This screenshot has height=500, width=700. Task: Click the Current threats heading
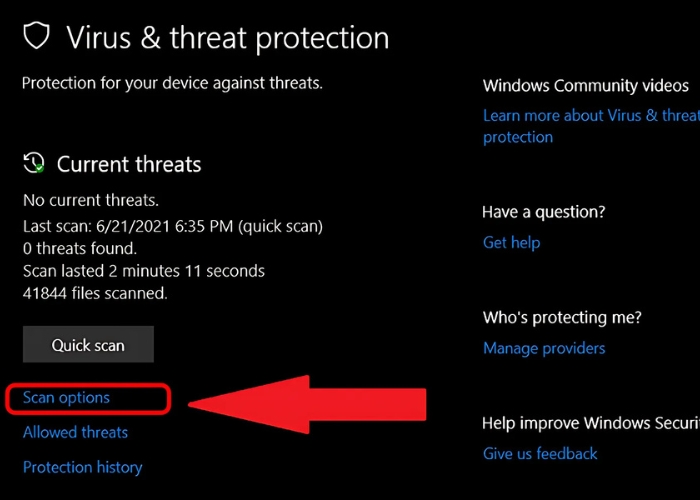(129, 164)
